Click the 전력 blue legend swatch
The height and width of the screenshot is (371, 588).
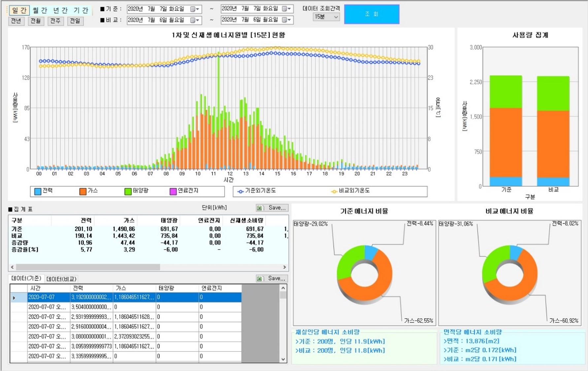click(38, 191)
